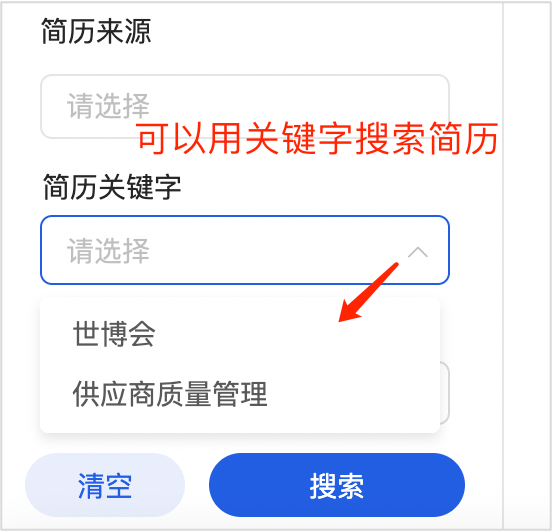Click the red text 可以用关键字搜索简历
The height and width of the screenshot is (532, 552).
(318, 138)
